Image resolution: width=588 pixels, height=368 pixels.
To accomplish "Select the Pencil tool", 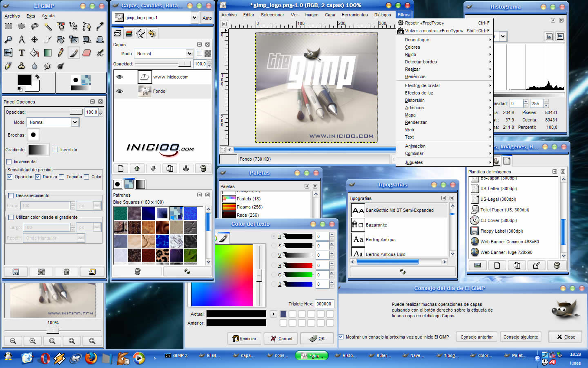I will [61, 53].
